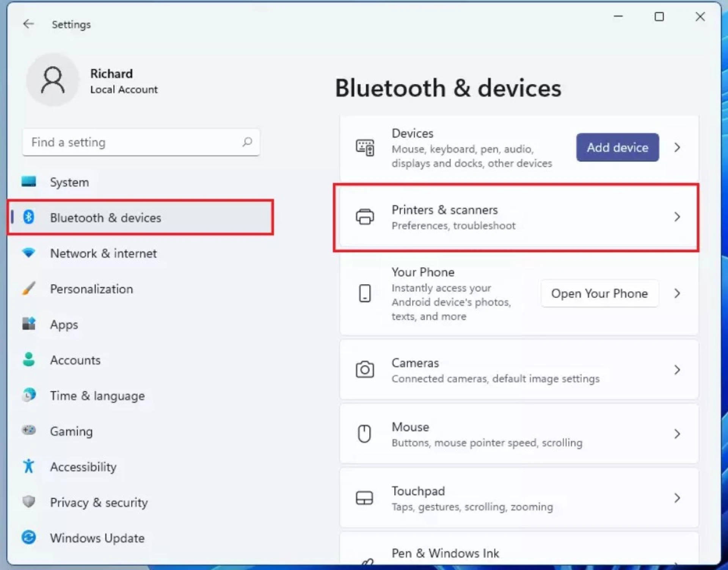Screen dimensions: 728x570
Task: Select the Accounts person icon
Action: tap(29, 360)
